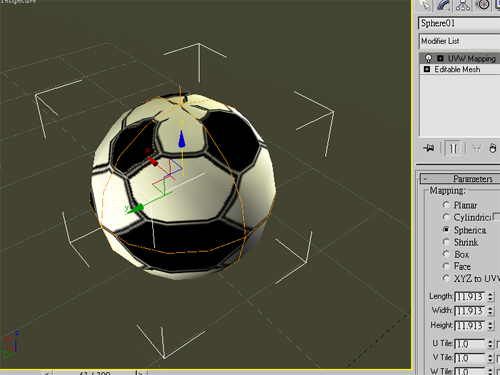Click the U Tile value field
Screen dimensions: 500x375
pyautogui.click(x=470, y=344)
